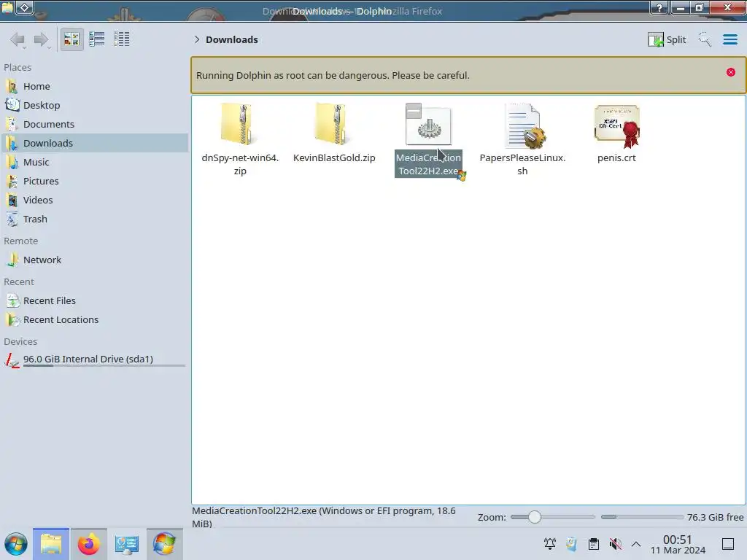The height and width of the screenshot is (560, 747).
Task: Open Dolphin file manager taskbar icon
Action: (x=51, y=544)
